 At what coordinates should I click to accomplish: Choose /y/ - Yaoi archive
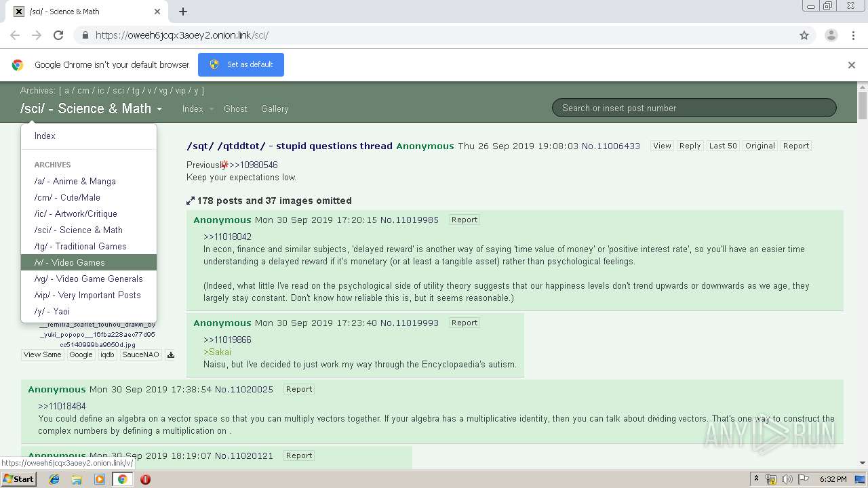click(89, 311)
